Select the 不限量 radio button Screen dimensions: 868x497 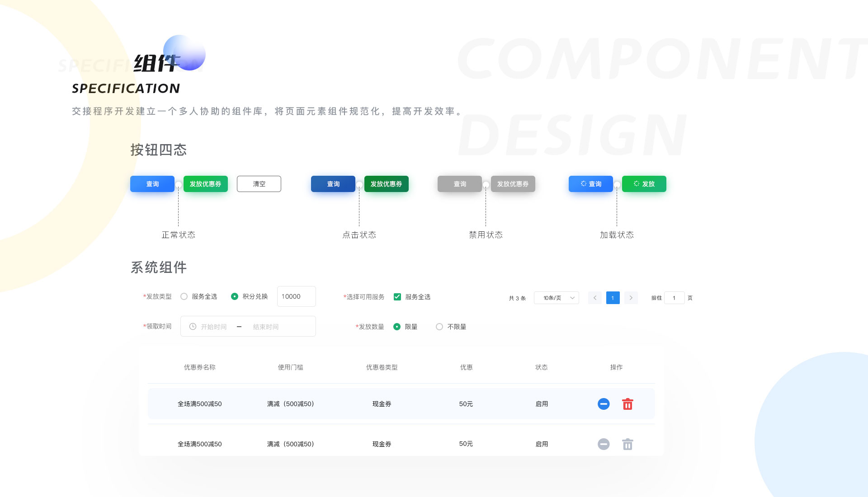pyautogui.click(x=439, y=327)
